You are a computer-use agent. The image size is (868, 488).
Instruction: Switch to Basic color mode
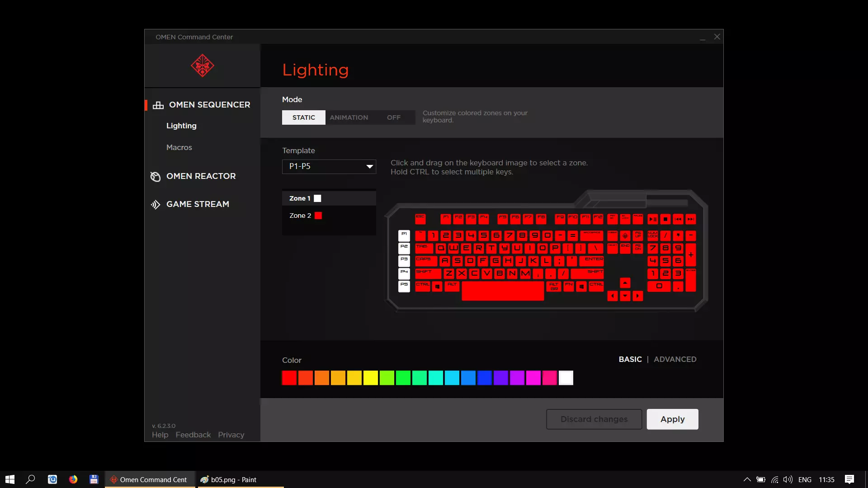tap(630, 359)
